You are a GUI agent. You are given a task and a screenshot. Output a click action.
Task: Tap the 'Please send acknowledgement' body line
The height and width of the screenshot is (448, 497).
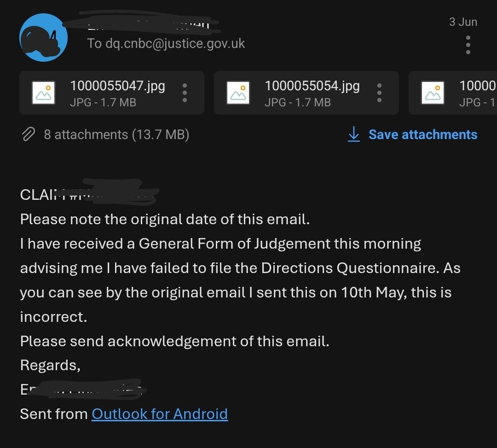coord(175,342)
